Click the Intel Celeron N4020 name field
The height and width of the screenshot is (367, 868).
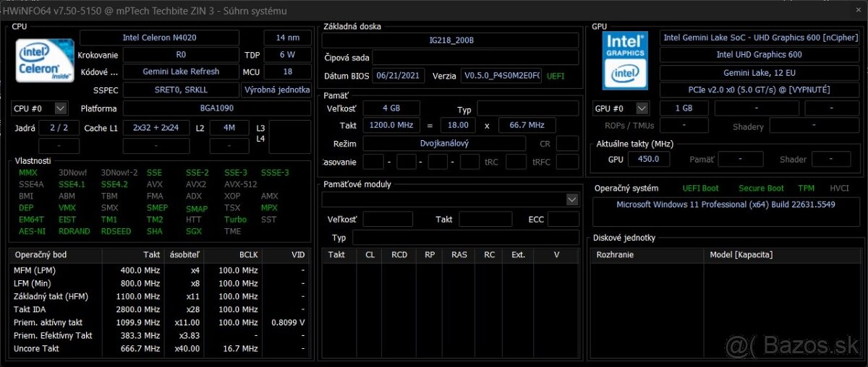pos(171,38)
